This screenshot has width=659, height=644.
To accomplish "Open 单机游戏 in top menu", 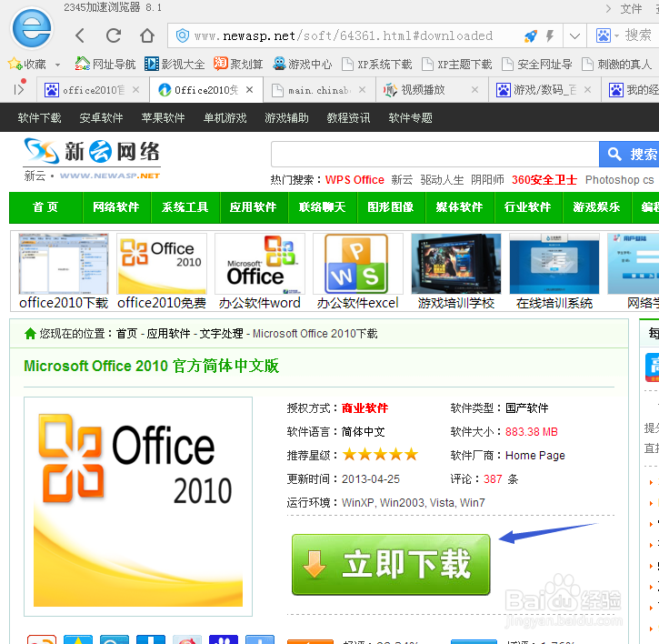I will click(x=225, y=117).
